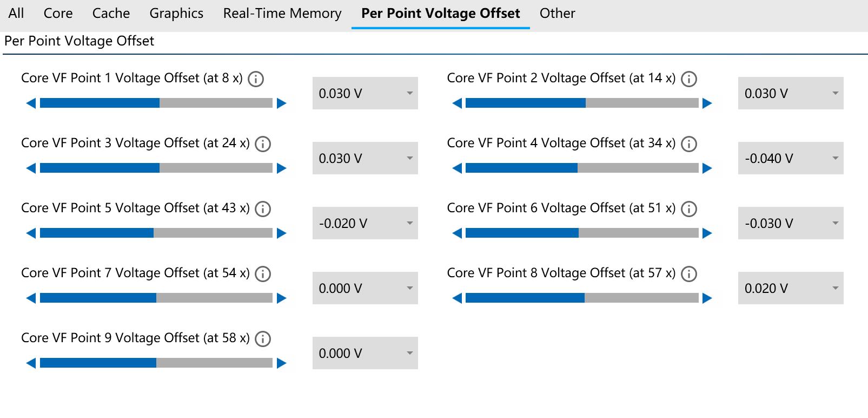Image resolution: width=868 pixels, height=418 pixels.
Task: Increase VF Point 2 offset with right arrow
Action: tap(707, 103)
